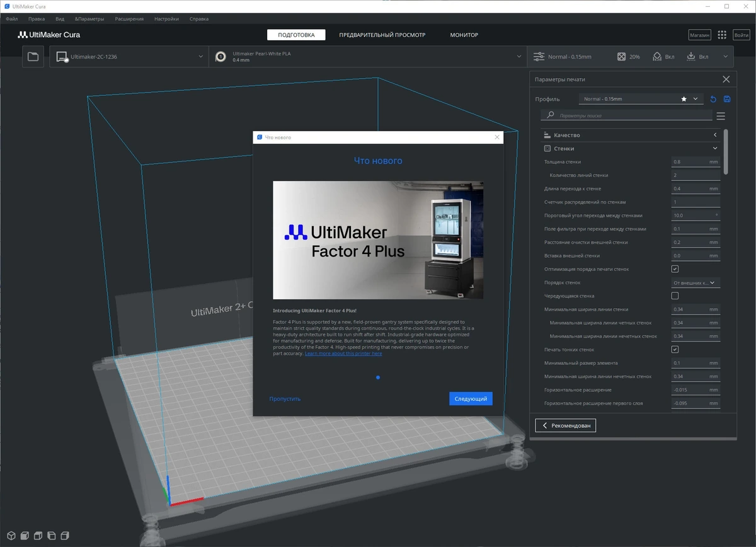This screenshot has height=547, width=756.
Task: Open the Файл menu
Action: point(12,19)
